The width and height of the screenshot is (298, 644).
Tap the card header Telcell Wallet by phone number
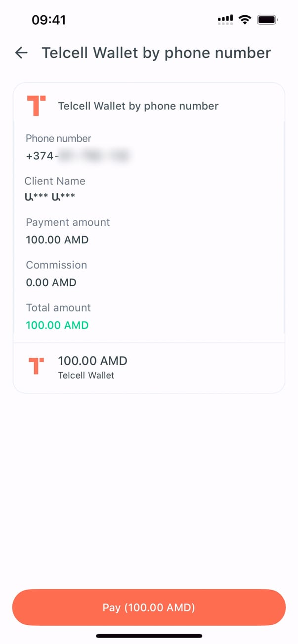pyautogui.click(x=138, y=106)
